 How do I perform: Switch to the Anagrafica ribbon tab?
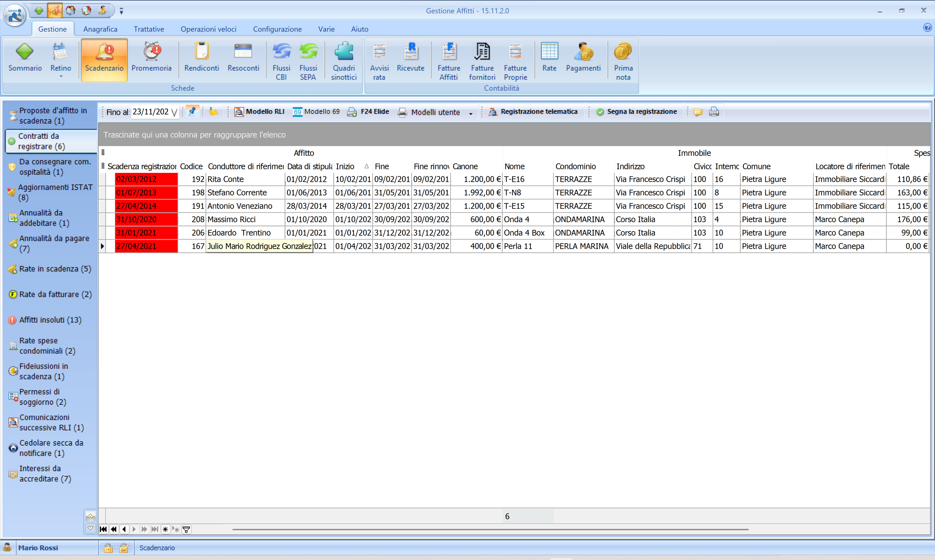(x=100, y=29)
